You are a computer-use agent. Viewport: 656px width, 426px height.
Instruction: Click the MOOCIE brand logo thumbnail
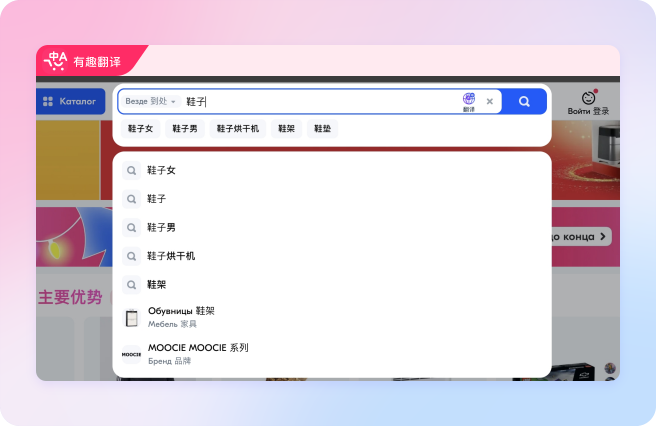(x=131, y=354)
